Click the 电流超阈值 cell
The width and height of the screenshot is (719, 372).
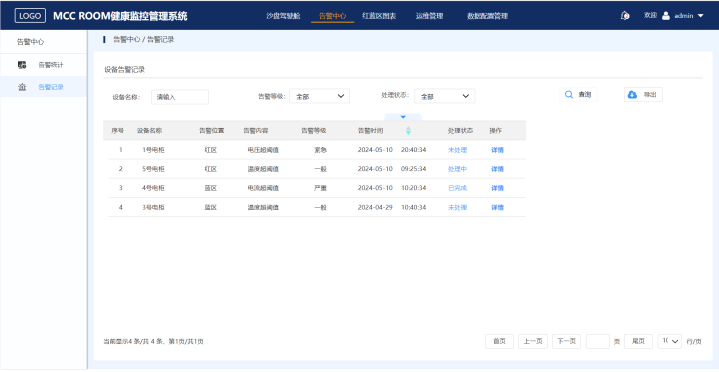263,188
